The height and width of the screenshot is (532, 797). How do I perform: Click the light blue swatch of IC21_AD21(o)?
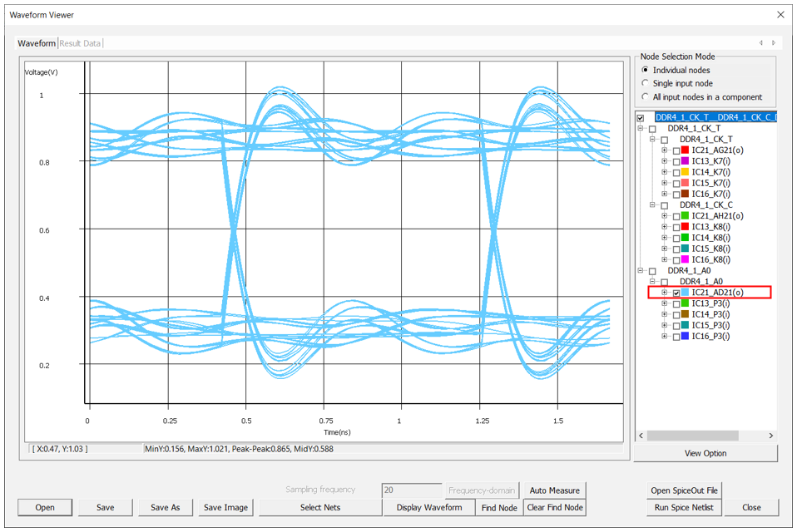coord(685,293)
